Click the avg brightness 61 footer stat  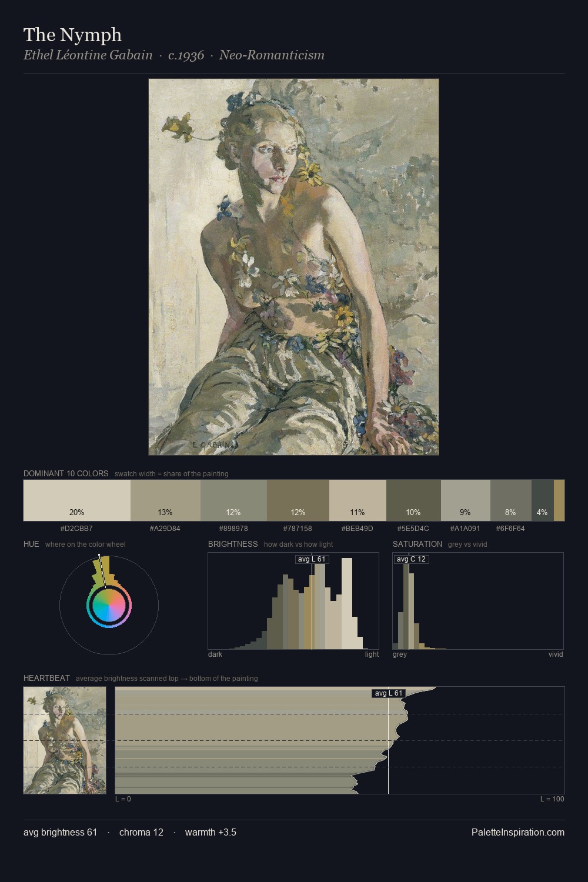point(60,832)
